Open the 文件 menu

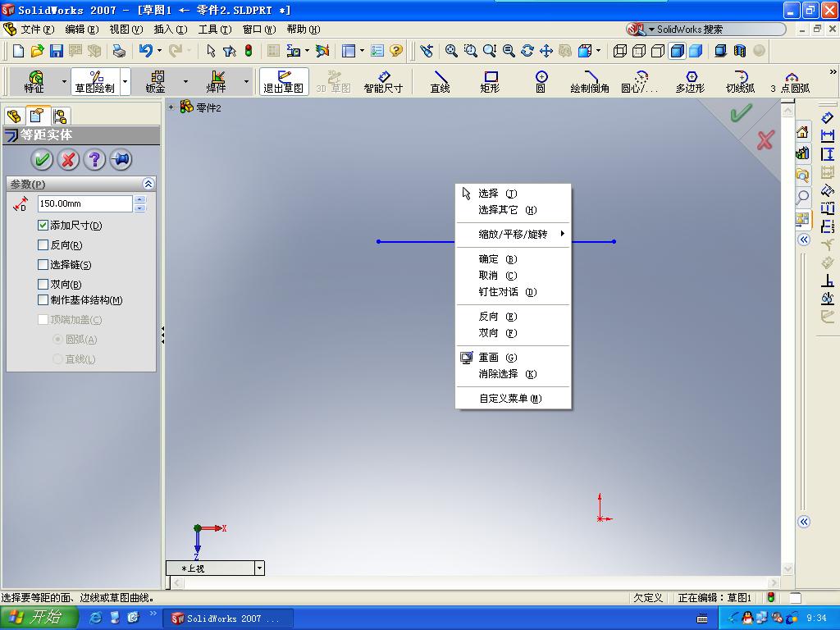tap(37, 30)
